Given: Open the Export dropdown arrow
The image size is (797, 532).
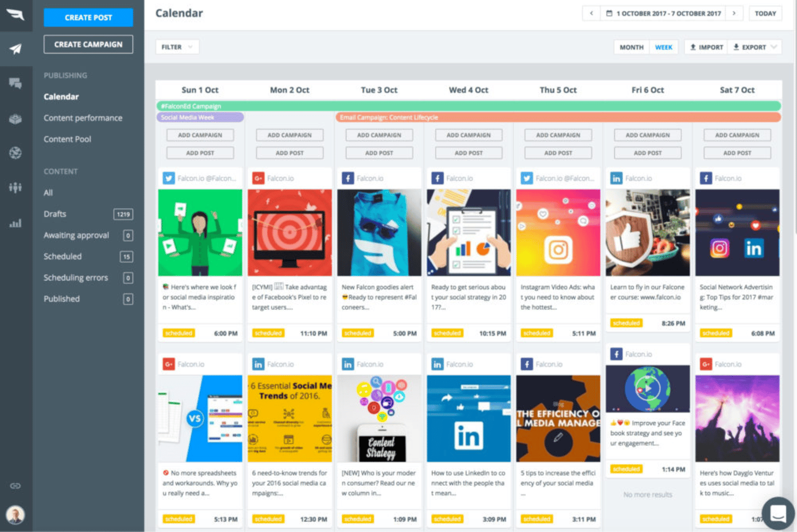Looking at the screenshot, I should 774,47.
